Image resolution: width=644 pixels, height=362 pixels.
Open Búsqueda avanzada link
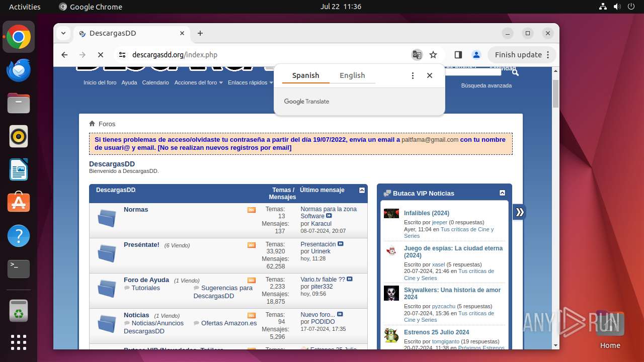click(x=487, y=85)
